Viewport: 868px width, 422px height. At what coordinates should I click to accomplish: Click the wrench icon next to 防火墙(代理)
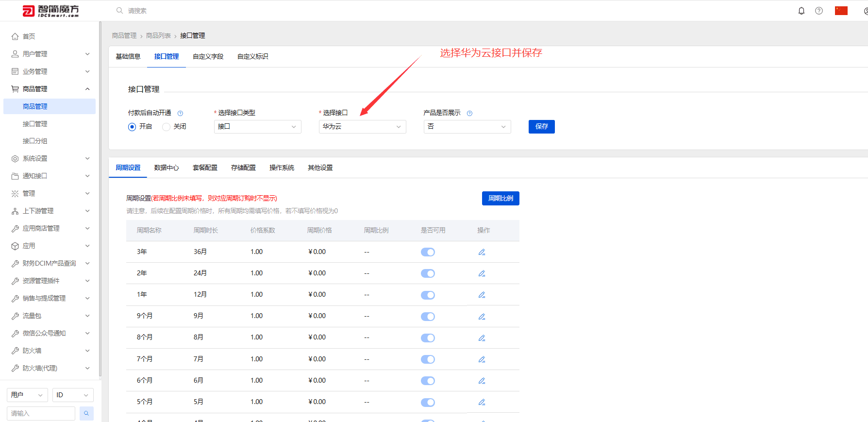click(15, 368)
